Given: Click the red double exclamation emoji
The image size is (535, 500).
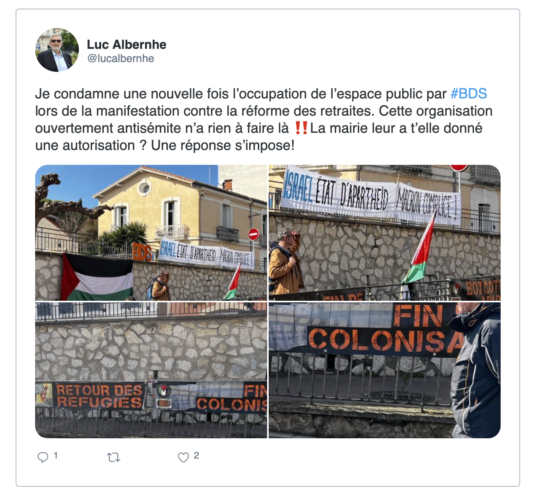Looking at the screenshot, I should pyautogui.click(x=301, y=128).
